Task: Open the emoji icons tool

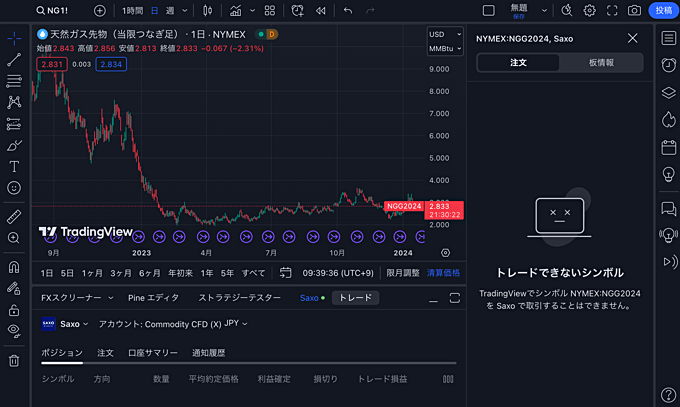Action: point(14,188)
